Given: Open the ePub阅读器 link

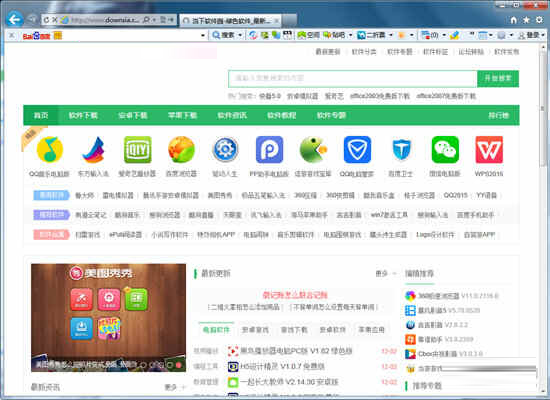Looking at the screenshot, I should click(x=125, y=235).
